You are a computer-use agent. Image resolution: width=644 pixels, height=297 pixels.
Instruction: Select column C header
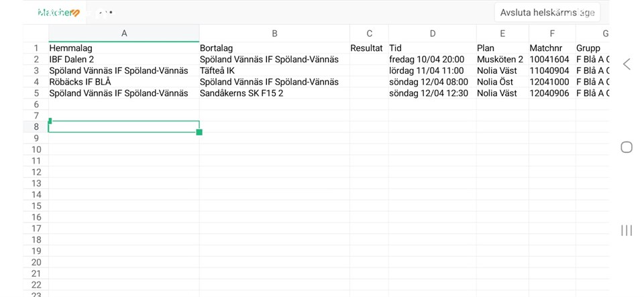click(x=369, y=34)
